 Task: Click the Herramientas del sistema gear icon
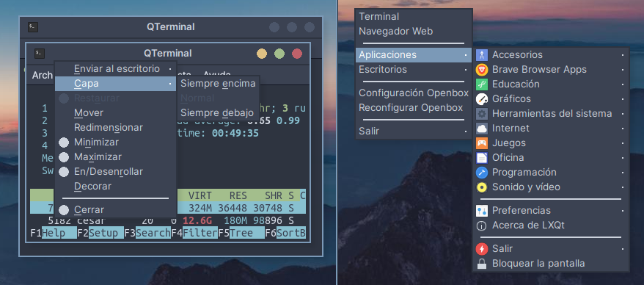(x=481, y=114)
